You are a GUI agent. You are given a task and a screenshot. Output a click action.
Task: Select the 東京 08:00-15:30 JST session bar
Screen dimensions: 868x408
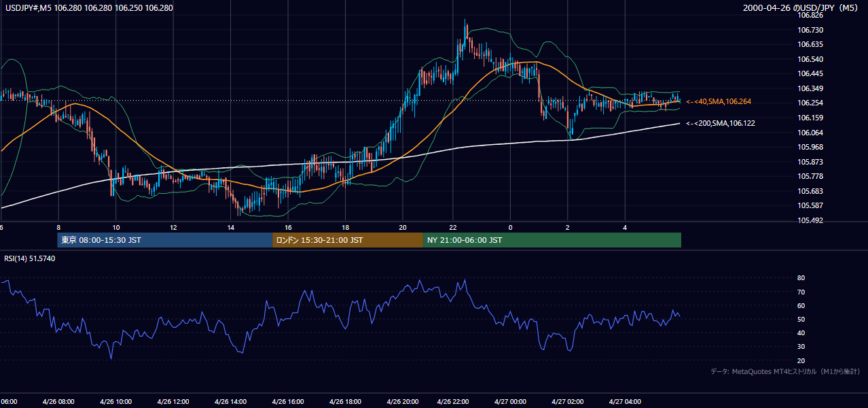click(165, 240)
